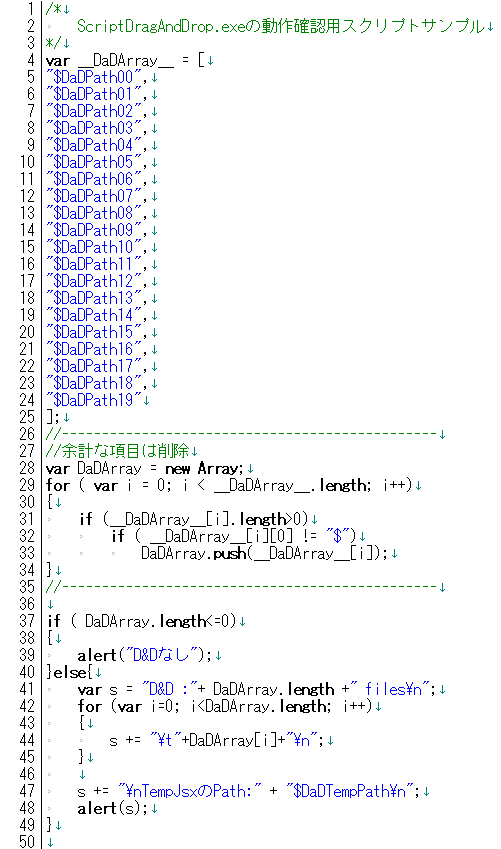Click the if DaDArray.length<=0 statement

point(142,621)
